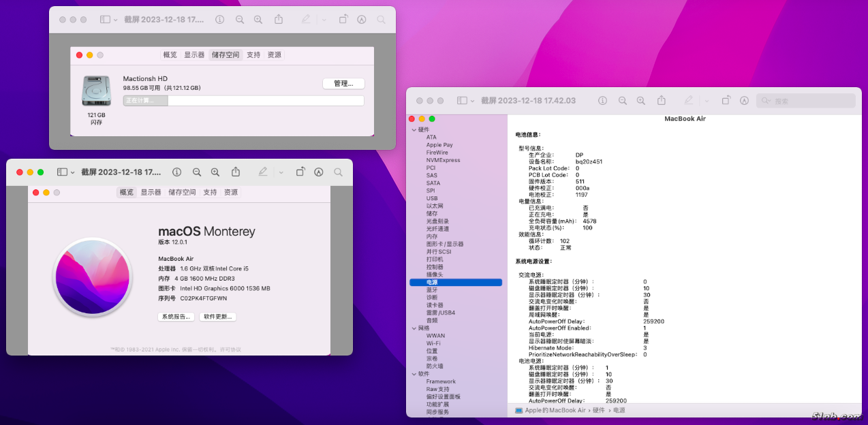Screen dimensions: 868x425
Task: Open highlight options dropdown in 17.42.03 window
Action: (706, 101)
